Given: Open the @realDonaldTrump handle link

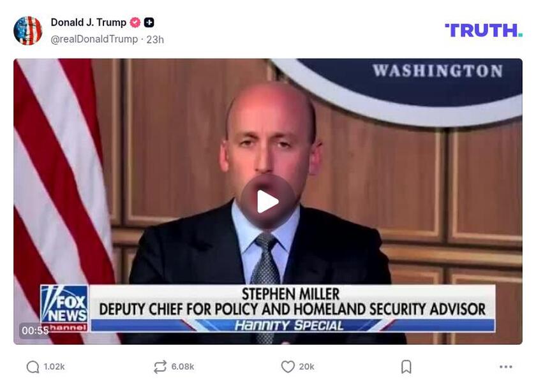Looking at the screenshot, I should [x=94, y=40].
